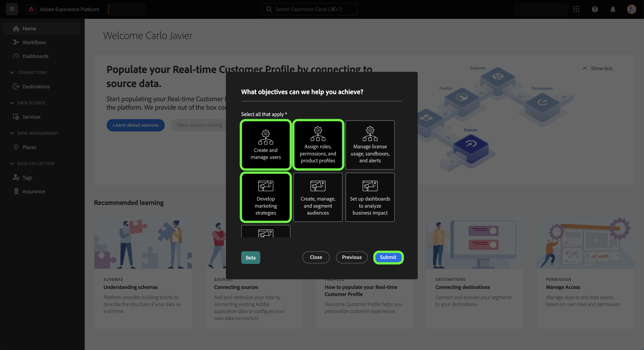Click the Assurance ribbon icon

(16, 191)
